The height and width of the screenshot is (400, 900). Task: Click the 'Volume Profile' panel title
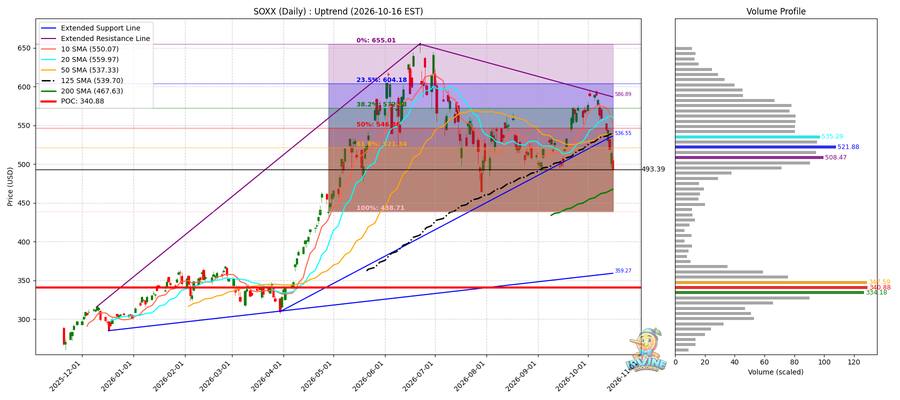[775, 11]
